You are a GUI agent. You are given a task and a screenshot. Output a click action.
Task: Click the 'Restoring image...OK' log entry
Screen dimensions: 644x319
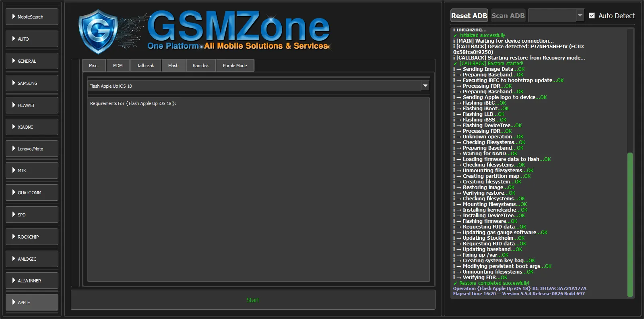(484, 187)
